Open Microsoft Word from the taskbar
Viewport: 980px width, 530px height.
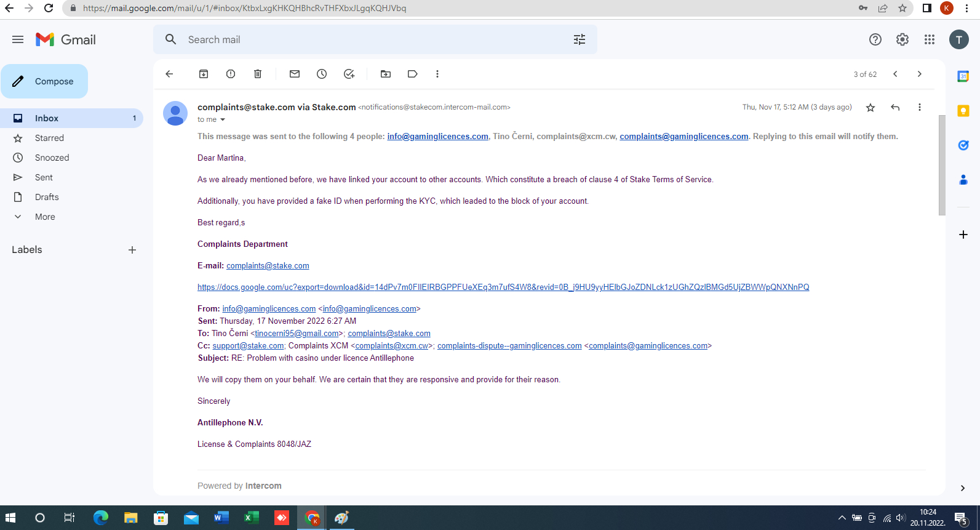pos(221,518)
